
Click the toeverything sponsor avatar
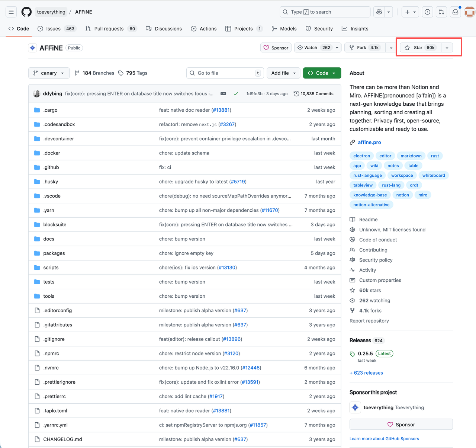(x=355, y=407)
